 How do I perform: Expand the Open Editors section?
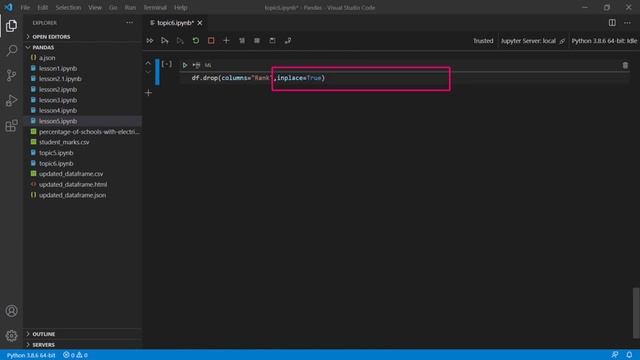point(83,37)
